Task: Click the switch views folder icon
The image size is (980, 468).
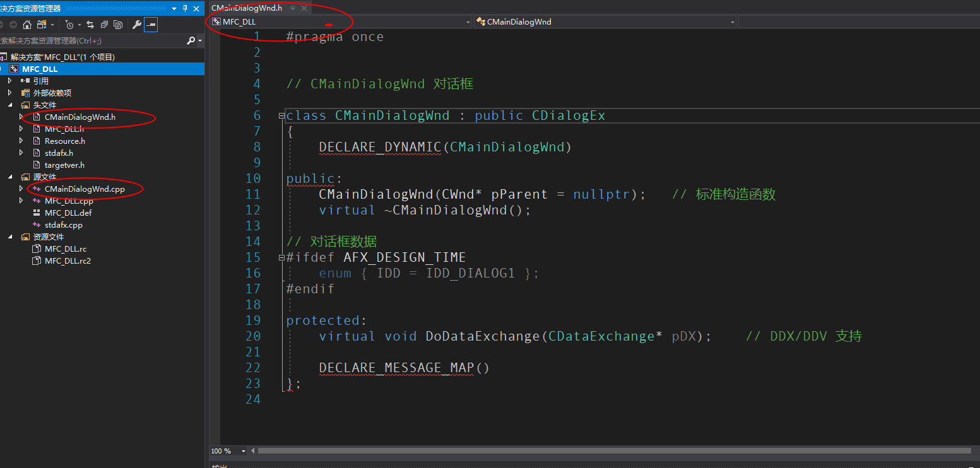Action: click(x=42, y=25)
